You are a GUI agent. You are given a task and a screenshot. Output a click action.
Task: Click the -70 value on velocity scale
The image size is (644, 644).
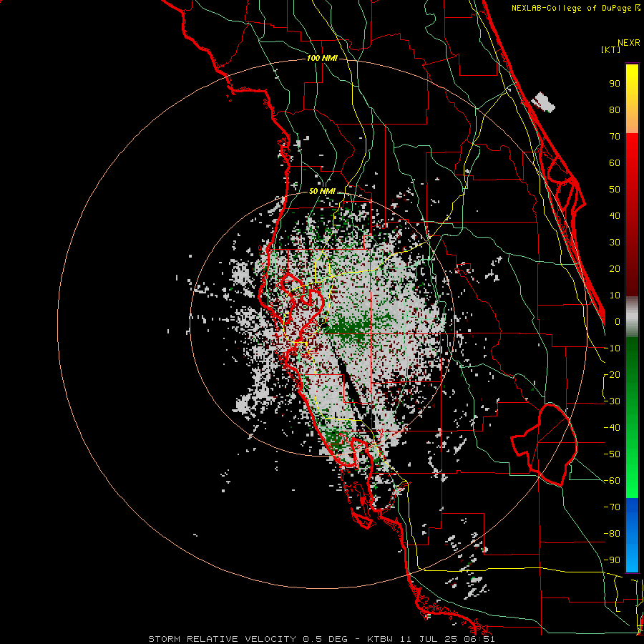612,507
